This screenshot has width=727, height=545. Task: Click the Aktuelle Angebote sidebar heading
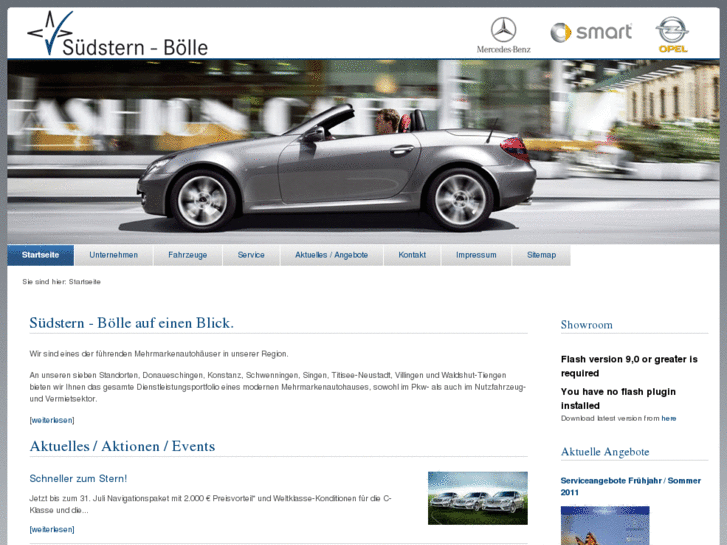(605, 452)
